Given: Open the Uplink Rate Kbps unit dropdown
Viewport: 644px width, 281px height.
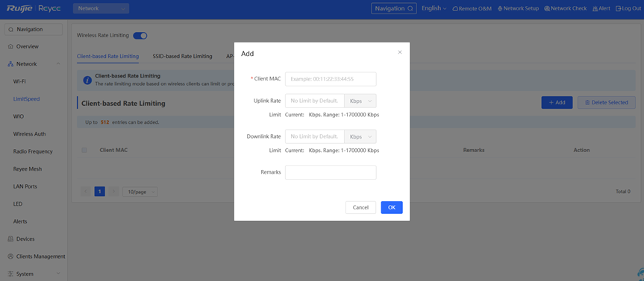Looking at the screenshot, I should pos(360,101).
